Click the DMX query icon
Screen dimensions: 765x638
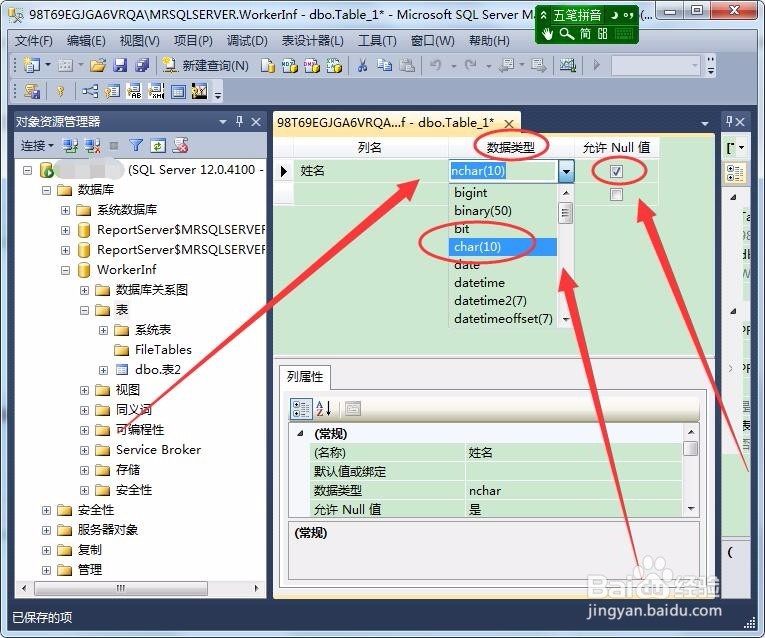[312, 65]
